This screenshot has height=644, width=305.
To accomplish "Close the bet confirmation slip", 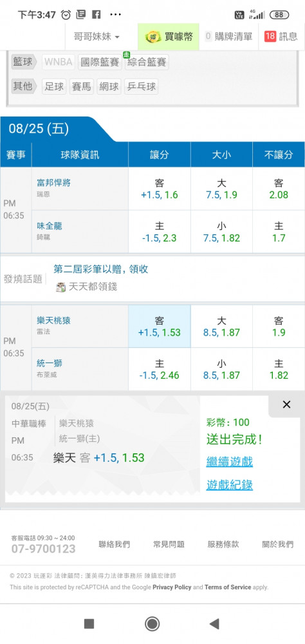I will pos(286,404).
